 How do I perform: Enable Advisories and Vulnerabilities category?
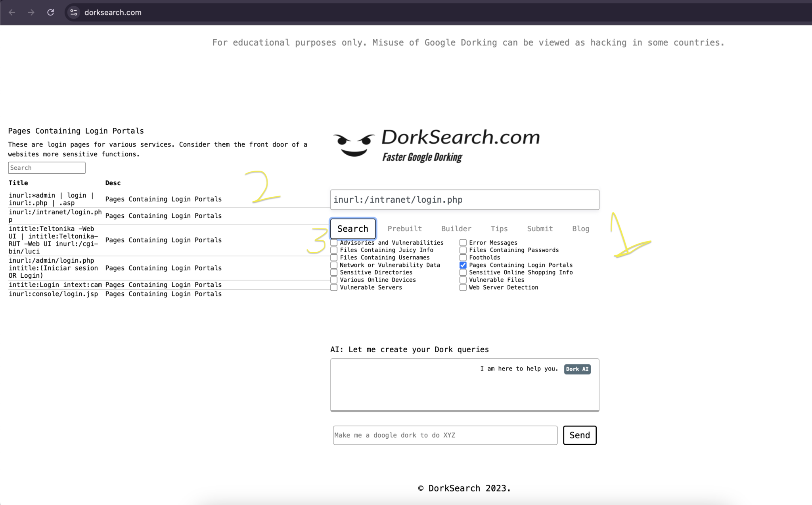click(x=334, y=242)
